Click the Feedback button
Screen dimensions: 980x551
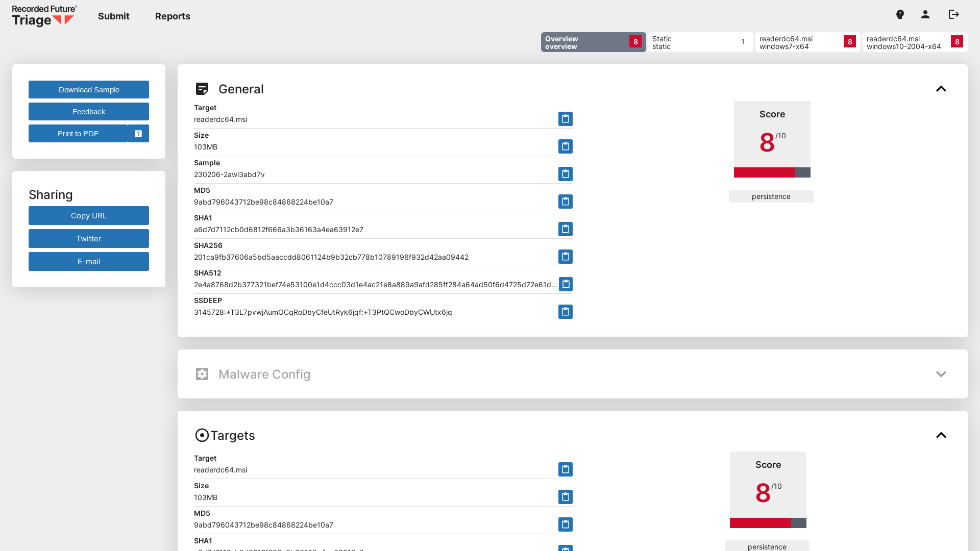(x=88, y=111)
